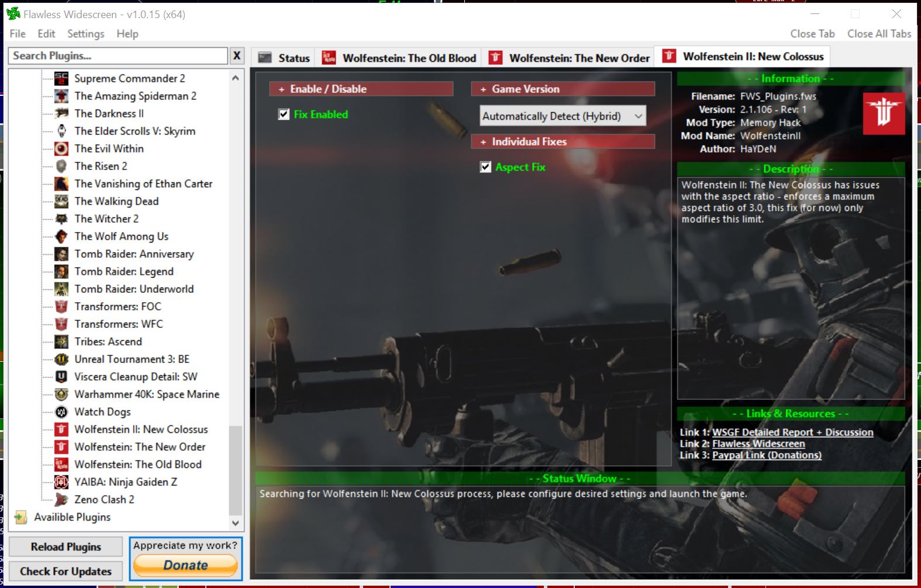Open the Settings menu
The height and width of the screenshot is (588, 921).
coord(85,34)
